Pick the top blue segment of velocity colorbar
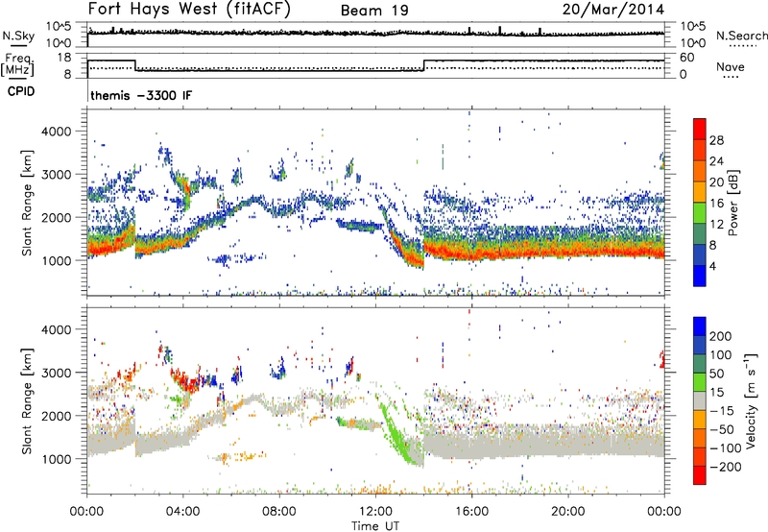768x532 pixels. (700, 326)
